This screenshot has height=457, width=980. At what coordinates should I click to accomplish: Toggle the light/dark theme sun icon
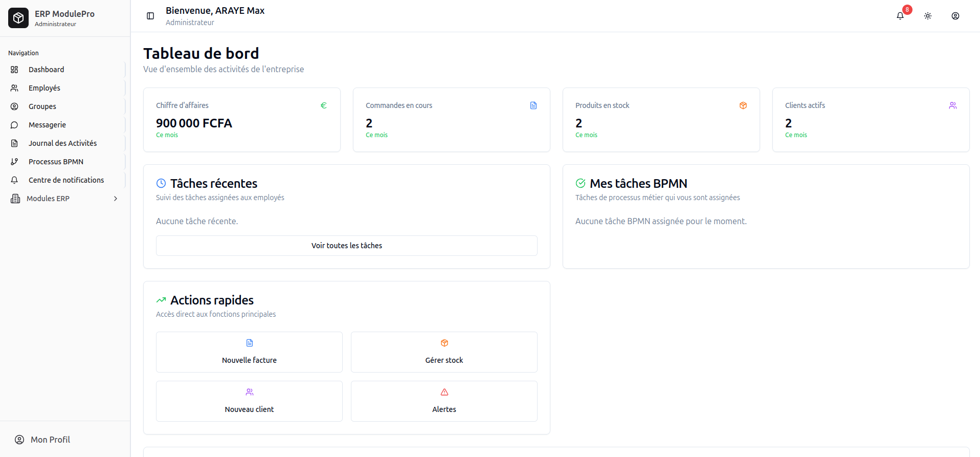click(x=928, y=16)
